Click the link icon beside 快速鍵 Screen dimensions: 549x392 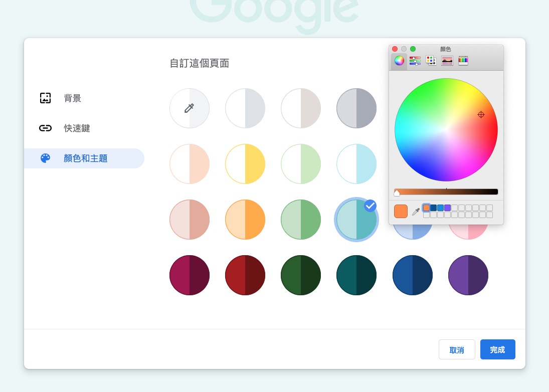(45, 128)
